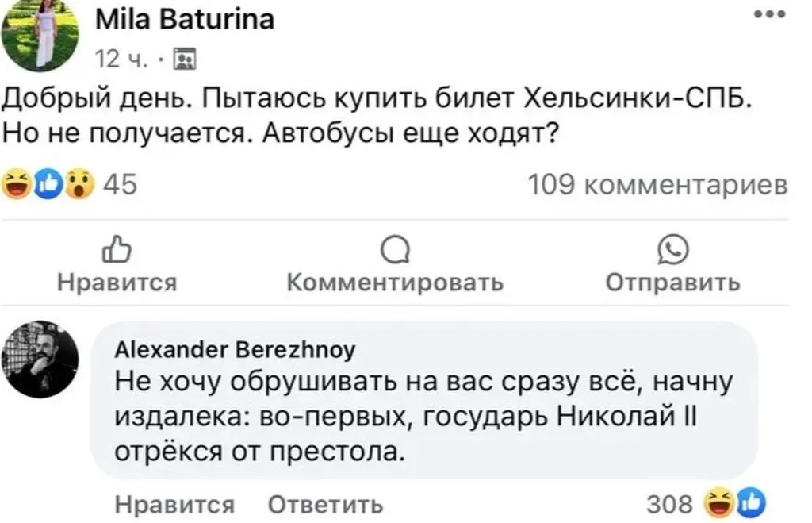Click the laughing emoji beside the 308 count
The height and width of the screenshot is (523, 812).
[x=718, y=503]
